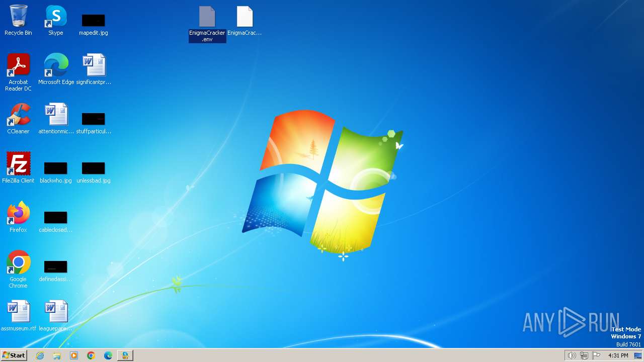Select the assmuseum.rtf document
644x362 pixels.
pos(19,316)
